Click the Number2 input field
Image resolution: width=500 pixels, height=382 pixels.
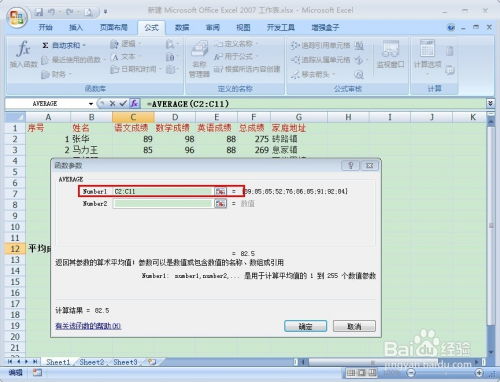163,203
